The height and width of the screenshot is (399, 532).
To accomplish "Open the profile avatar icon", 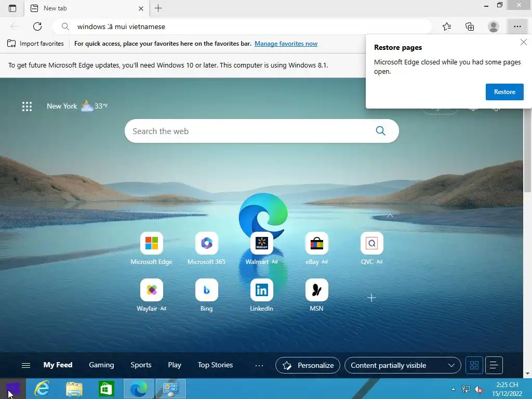I will [494, 26].
